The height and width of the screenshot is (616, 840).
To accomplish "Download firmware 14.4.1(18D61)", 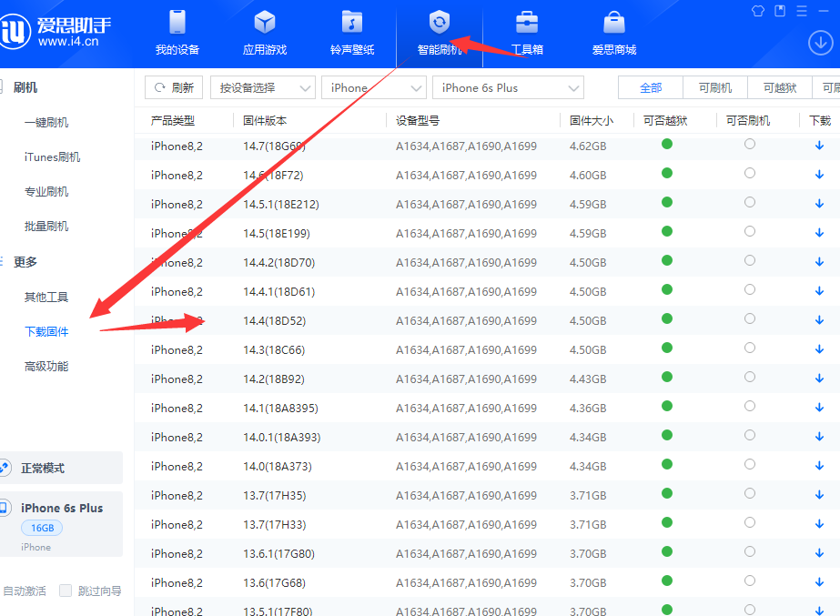I will (819, 291).
